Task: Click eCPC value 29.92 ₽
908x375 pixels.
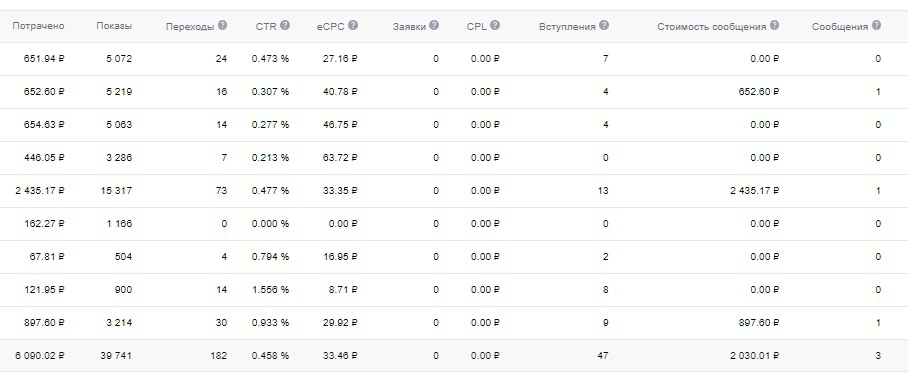Action: click(x=340, y=322)
